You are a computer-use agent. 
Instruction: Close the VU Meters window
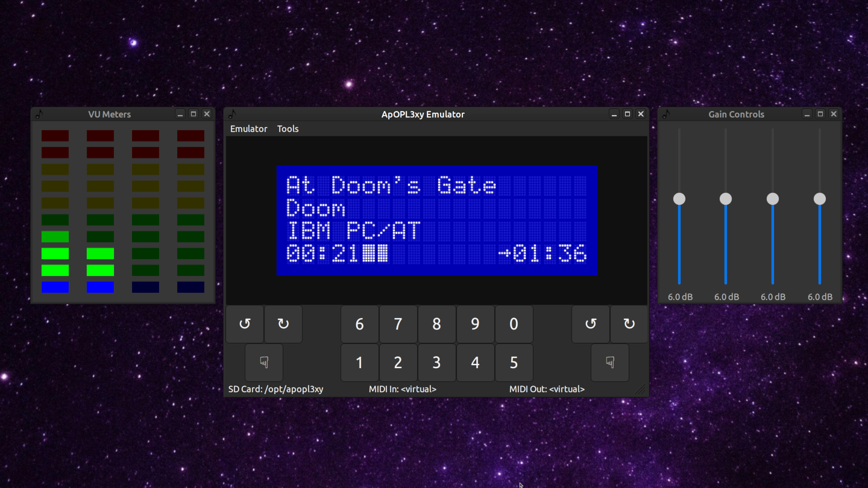click(207, 114)
